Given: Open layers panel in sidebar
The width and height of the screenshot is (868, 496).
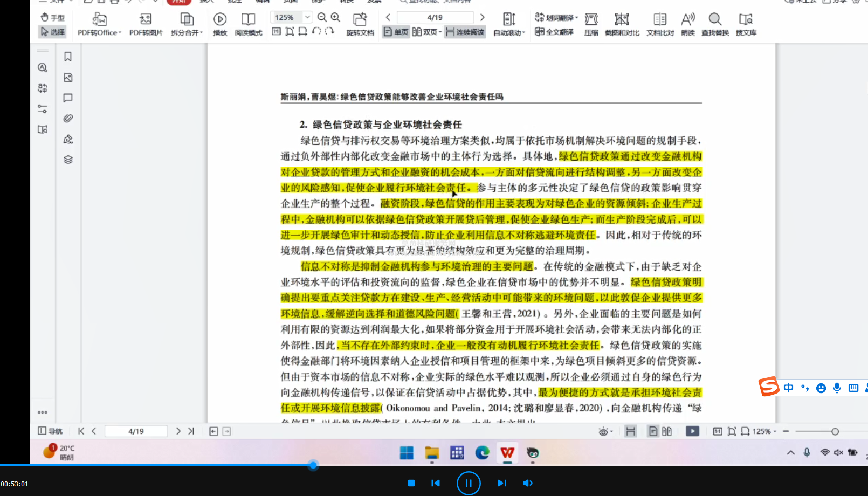Looking at the screenshot, I should coord(68,160).
